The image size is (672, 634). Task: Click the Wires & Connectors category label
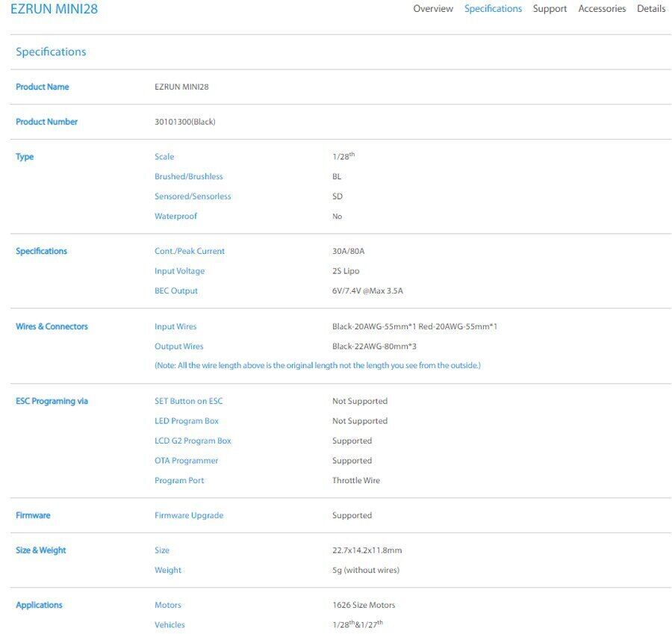(x=52, y=327)
